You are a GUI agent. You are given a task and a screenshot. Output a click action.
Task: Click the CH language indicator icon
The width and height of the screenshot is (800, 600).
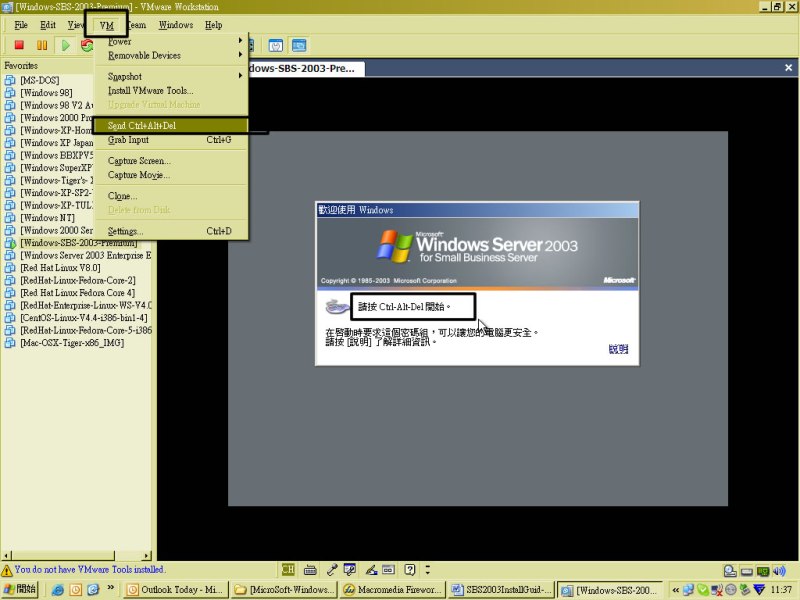[x=288, y=569]
